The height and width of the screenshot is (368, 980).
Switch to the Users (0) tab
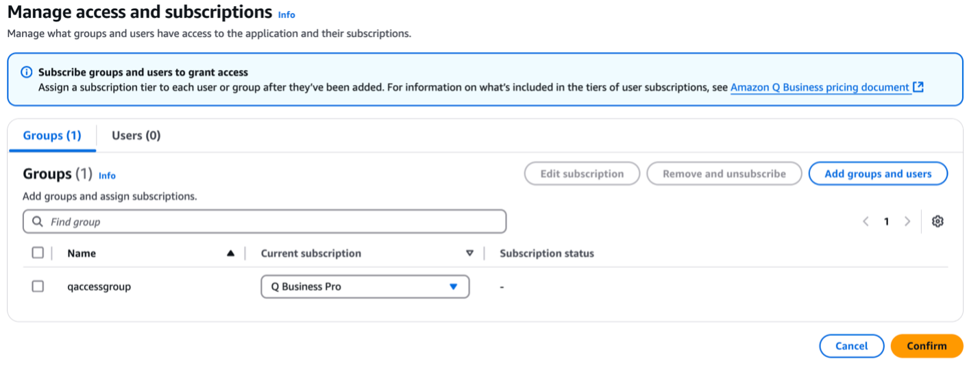[136, 135]
